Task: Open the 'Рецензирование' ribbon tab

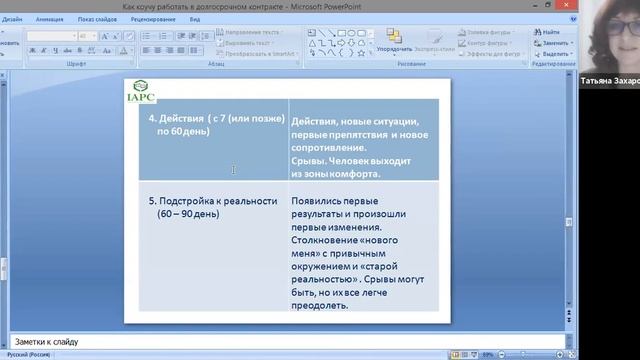Action: click(x=153, y=19)
